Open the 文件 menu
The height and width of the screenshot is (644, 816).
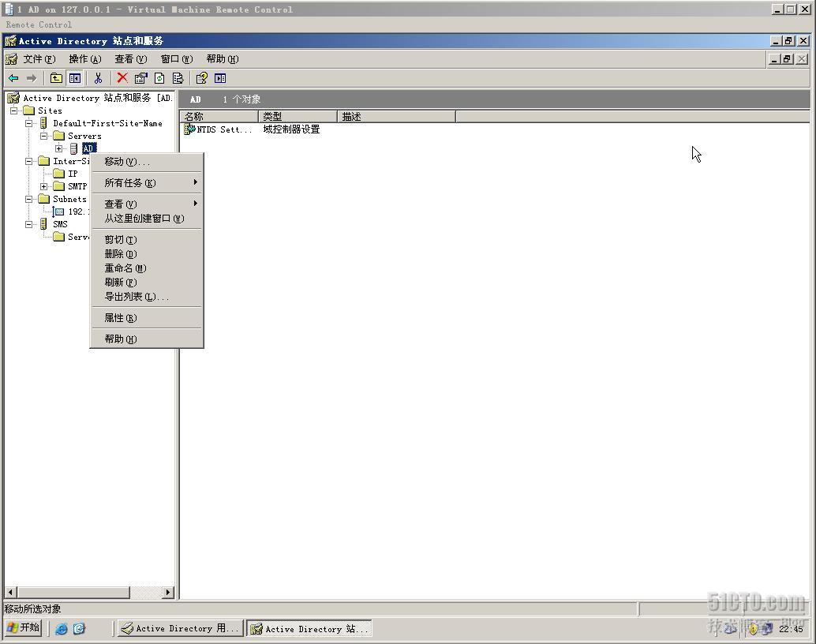point(39,59)
